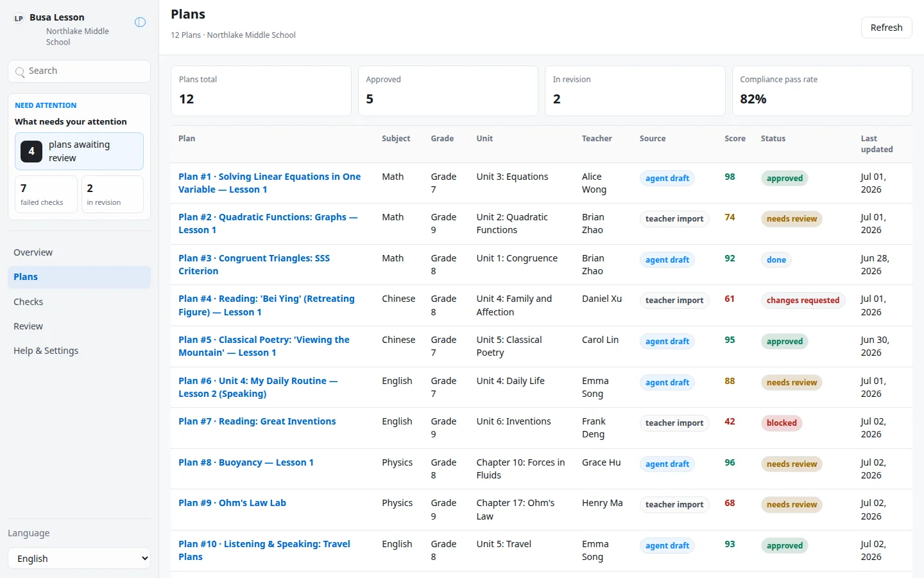Select Plans in sidebar navigation
The width and height of the screenshot is (924, 578).
click(x=80, y=277)
